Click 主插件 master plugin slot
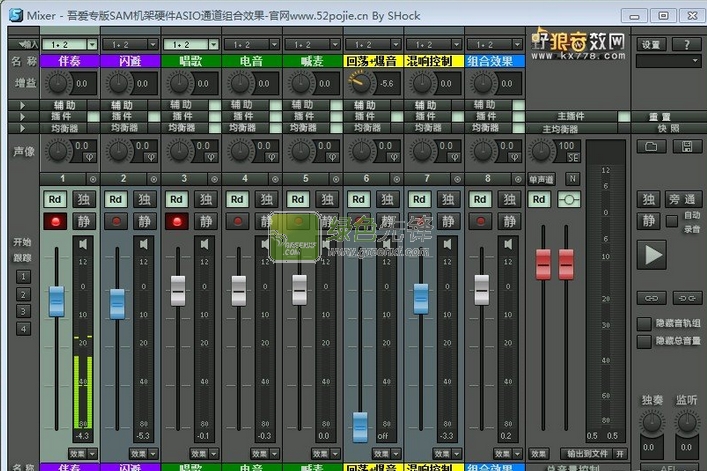The height and width of the screenshot is (471, 707). tap(571, 117)
